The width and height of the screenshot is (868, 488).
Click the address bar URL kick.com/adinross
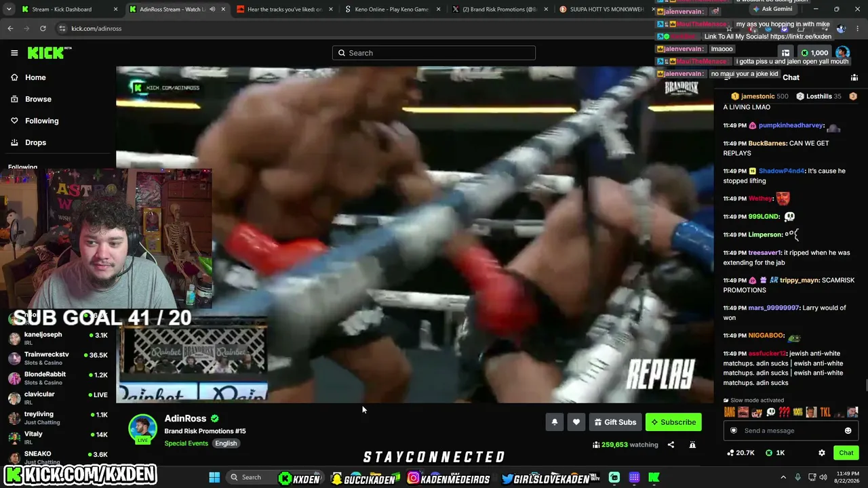pyautogui.click(x=96, y=28)
